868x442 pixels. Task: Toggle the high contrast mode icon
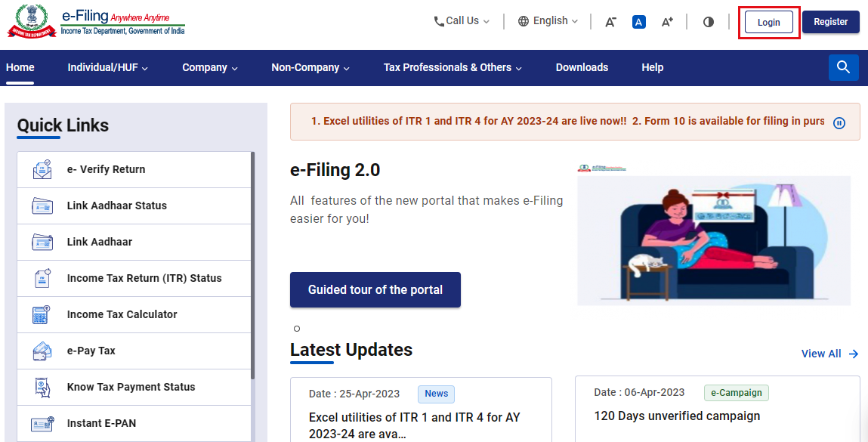tap(708, 22)
